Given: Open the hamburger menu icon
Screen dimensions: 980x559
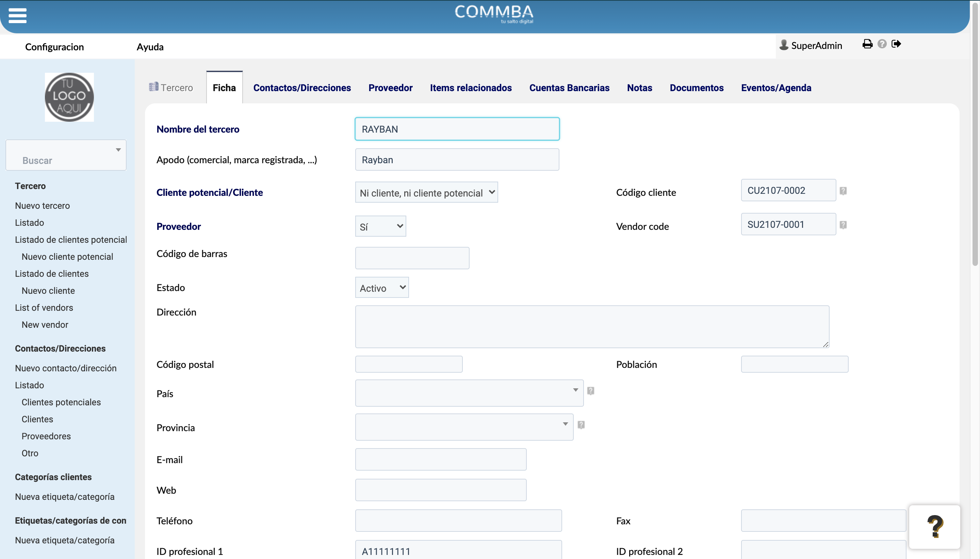Looking at the screenshot, I should [18, 16].
